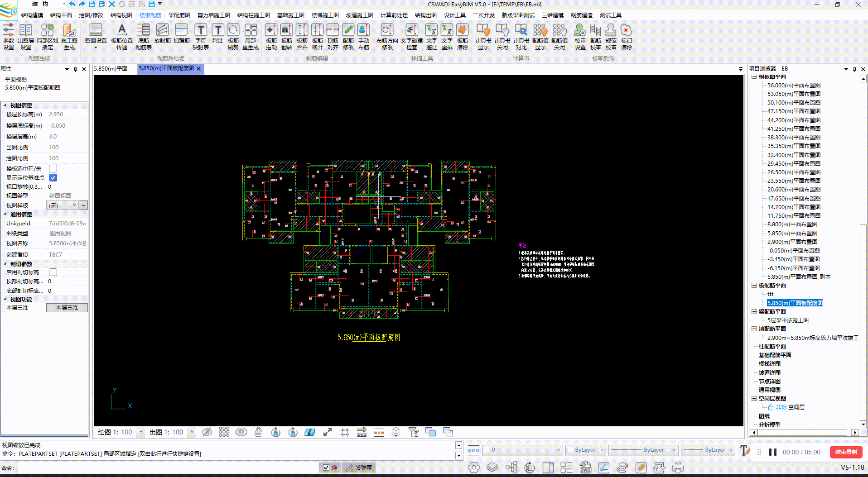868x477 pixels.
Task: Toggle view hide eye-slash icon
Action: click(x=207, y=432)
